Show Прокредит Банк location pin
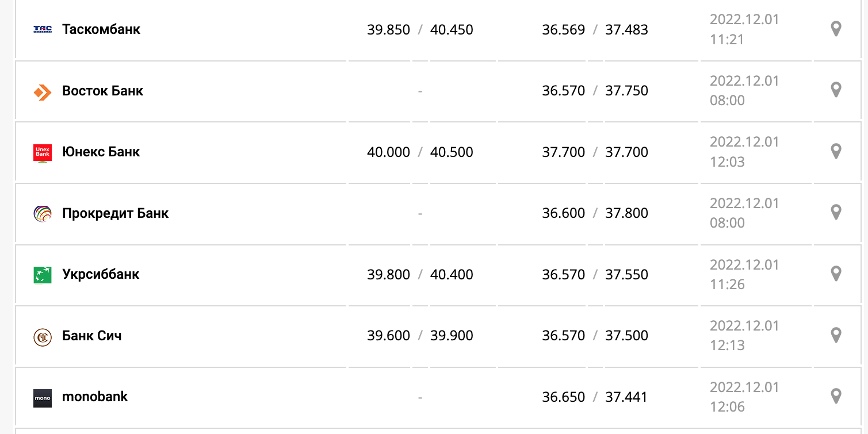 click(836, 213)
